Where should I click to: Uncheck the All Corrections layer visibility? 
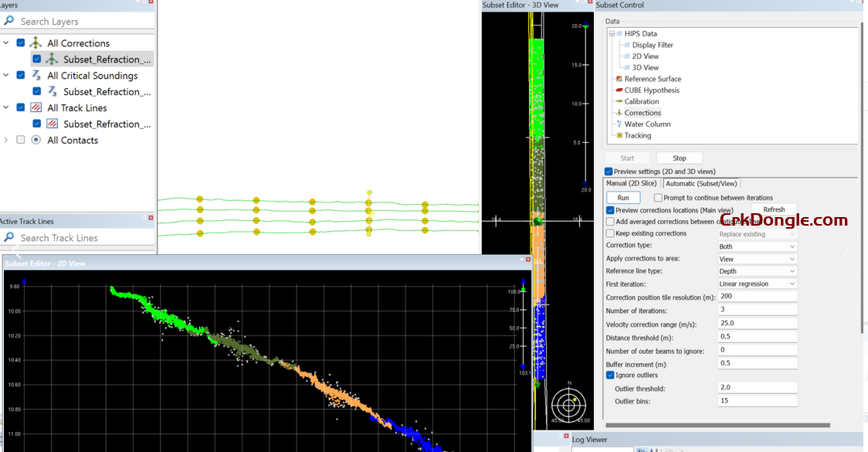(19, 42)
